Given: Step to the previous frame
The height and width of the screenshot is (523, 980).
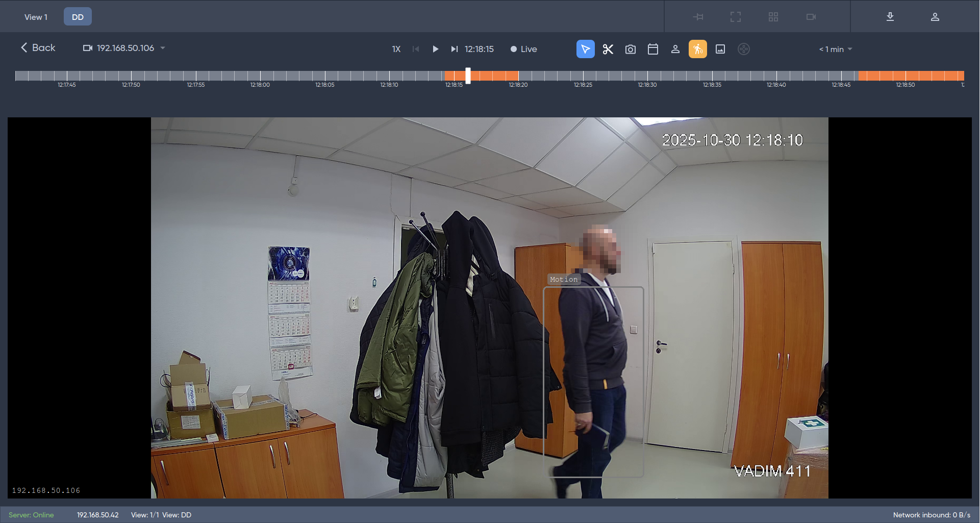Looking at the screenshot, I should pyautogui.click(x=416, y=49).
